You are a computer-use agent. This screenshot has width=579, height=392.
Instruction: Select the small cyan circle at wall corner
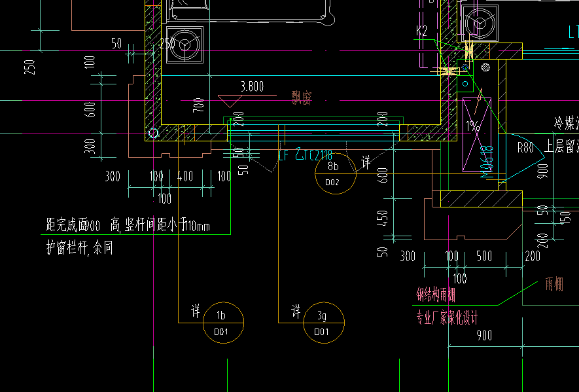(x=153, y=134)
